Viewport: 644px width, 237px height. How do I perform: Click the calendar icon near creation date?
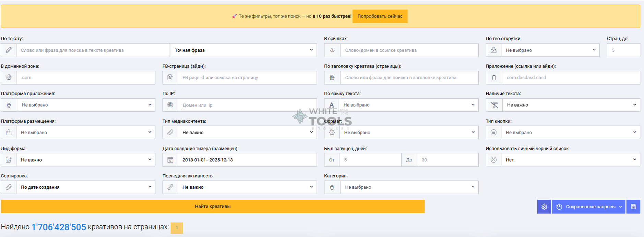click(170, 160)
